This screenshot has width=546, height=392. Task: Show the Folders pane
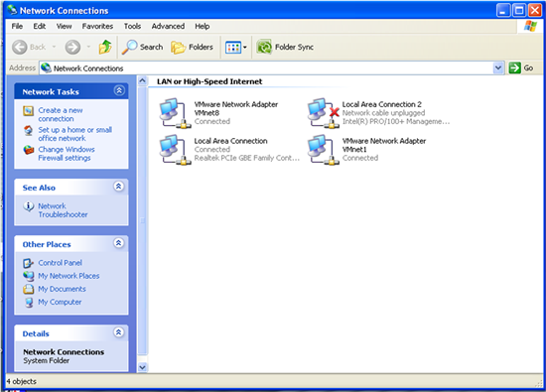(x=192, y=47)
